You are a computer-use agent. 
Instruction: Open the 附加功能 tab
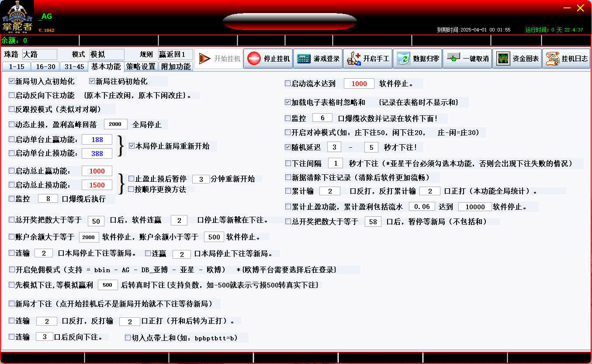tap(176, 67)
